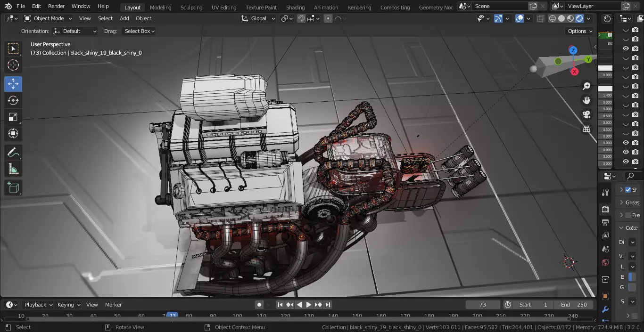Click the play animation button

click(308, 305)
